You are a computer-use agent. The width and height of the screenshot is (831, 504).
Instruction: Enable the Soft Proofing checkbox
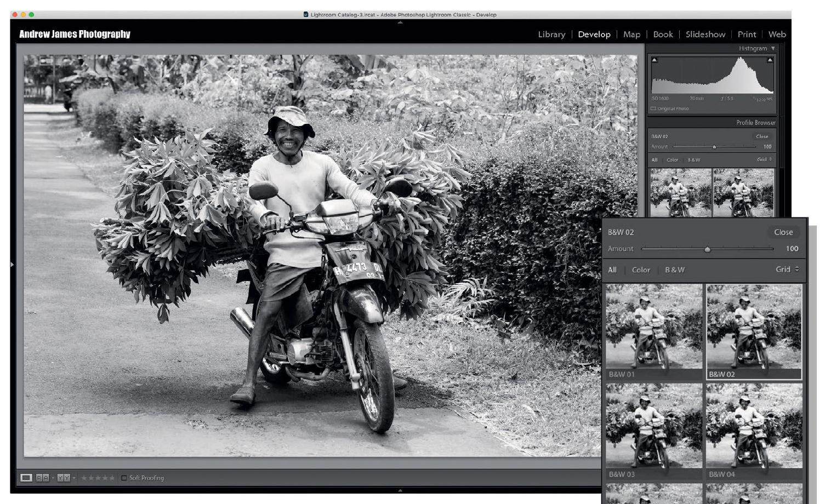click(x=123, y=478)
